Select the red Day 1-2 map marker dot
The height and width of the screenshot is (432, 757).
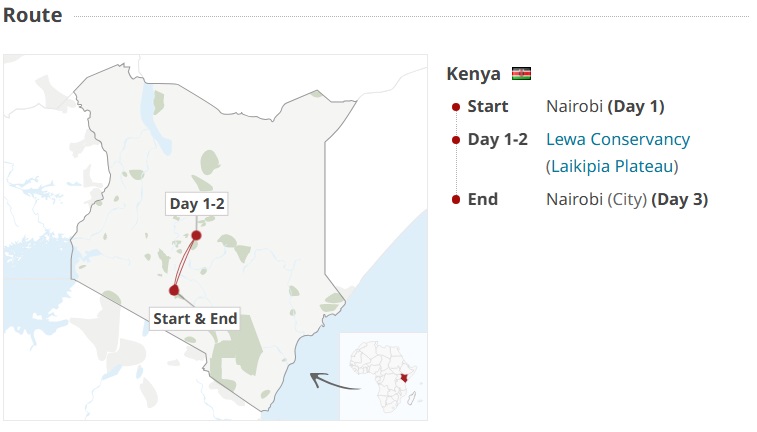coord(196,236)
